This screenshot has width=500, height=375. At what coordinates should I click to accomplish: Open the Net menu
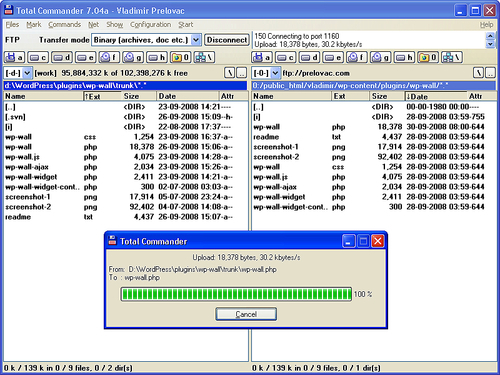(93, 25)
